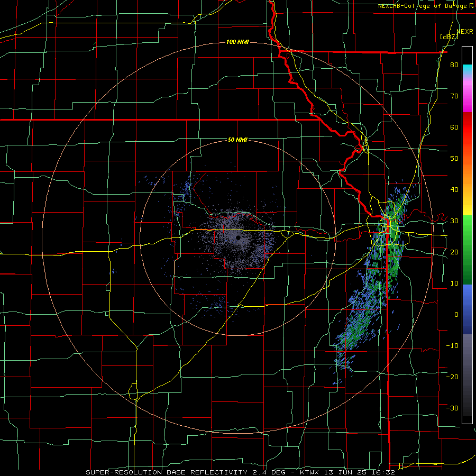This screenshot has height=476, width=476.
Task: Click the 40 dBZ scale label
Action: click(454, 190)
